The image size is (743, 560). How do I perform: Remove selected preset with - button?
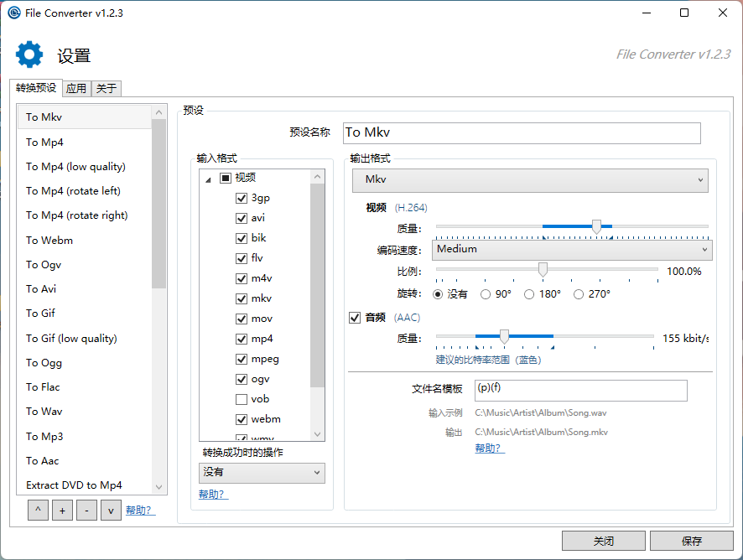[x=86, y=511]
